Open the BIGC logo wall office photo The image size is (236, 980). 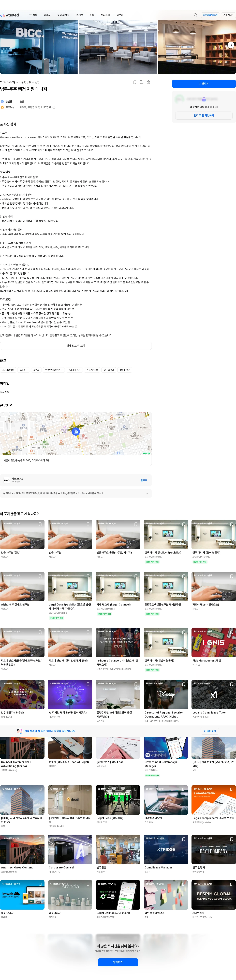39,47
